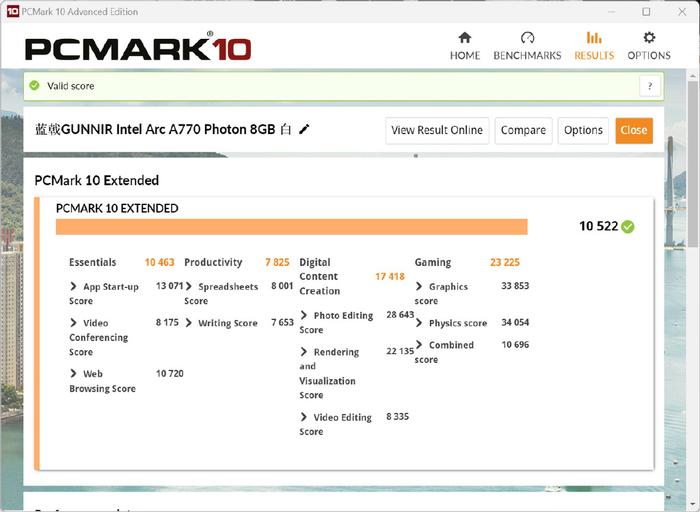Click the Essentials score 10 463
This screenshot has height=512, width=700.
click(x=159, y=262)
